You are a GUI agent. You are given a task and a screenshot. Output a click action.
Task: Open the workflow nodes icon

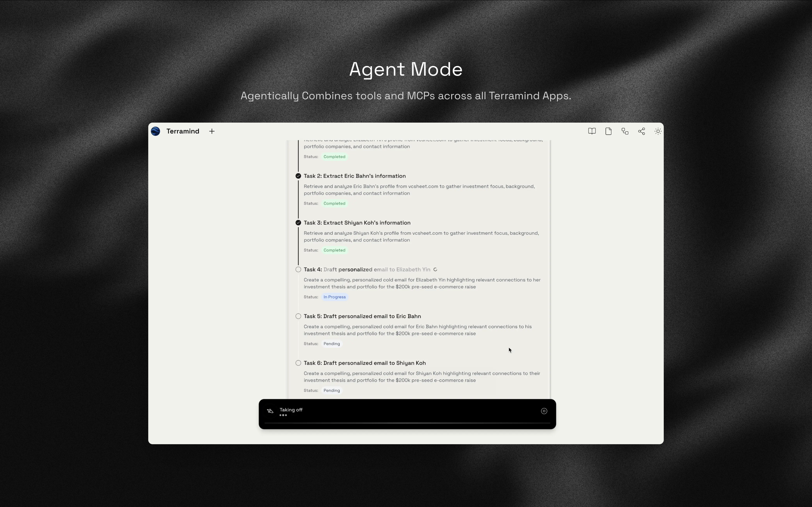625,131
